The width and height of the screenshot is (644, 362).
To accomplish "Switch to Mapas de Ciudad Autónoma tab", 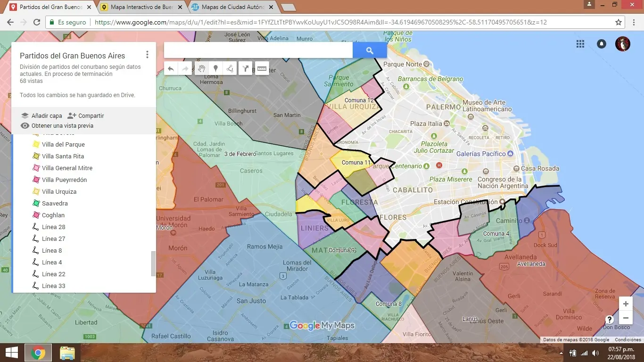I will coord(233,7).
